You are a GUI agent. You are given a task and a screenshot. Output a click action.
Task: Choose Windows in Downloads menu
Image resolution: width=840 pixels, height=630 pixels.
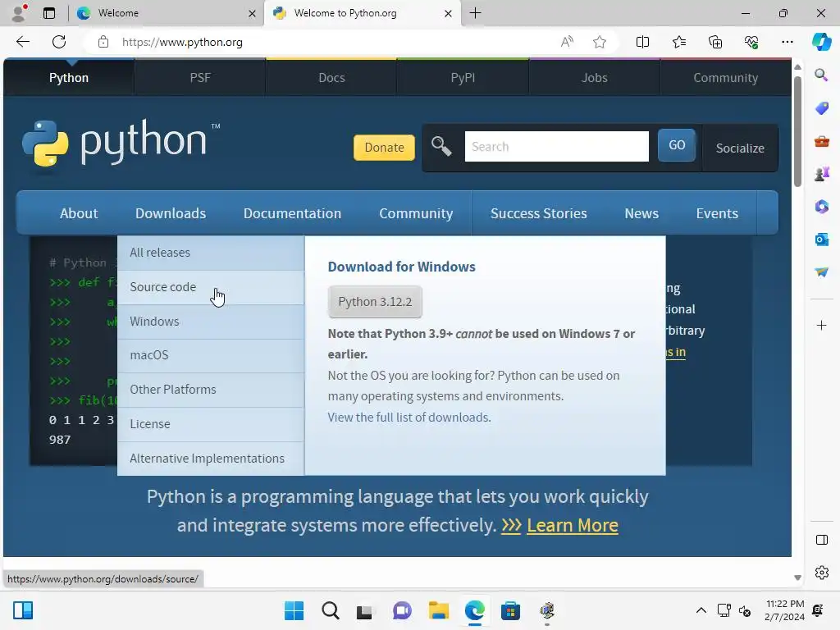coord(211,322)
